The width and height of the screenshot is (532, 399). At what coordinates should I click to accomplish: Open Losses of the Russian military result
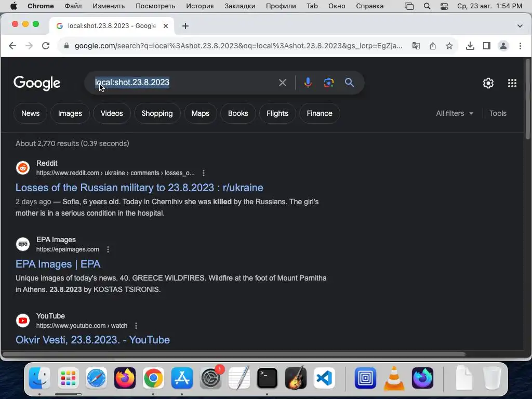tap(139, 188)
